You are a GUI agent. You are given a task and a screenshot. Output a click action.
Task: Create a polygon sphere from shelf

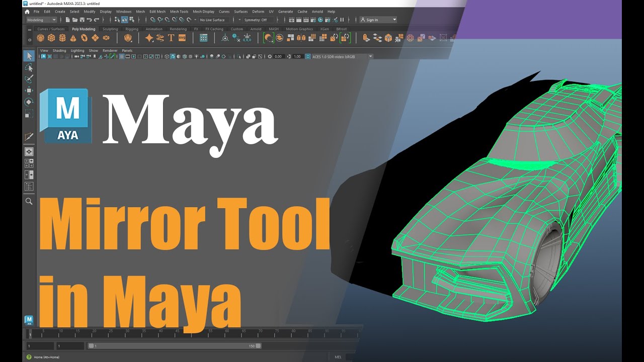click(40, 38)
